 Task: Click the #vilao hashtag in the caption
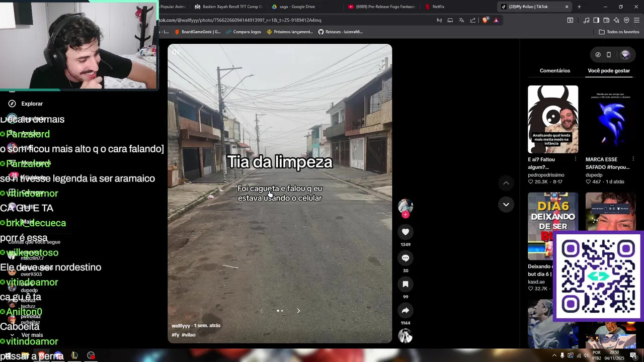coord(189,335)
